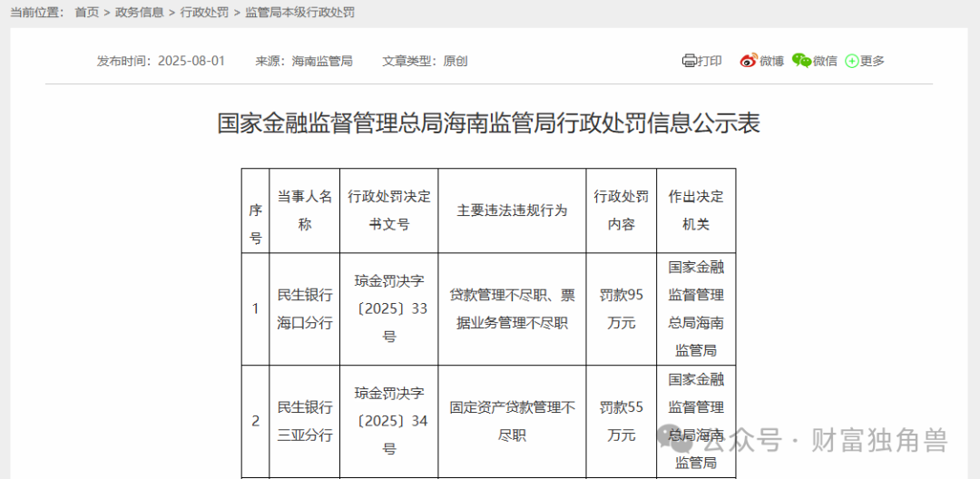Image resolution: width=980 pixels, height=479 pixels.
Task: Click the printer icon
Action: coord(689,61)
